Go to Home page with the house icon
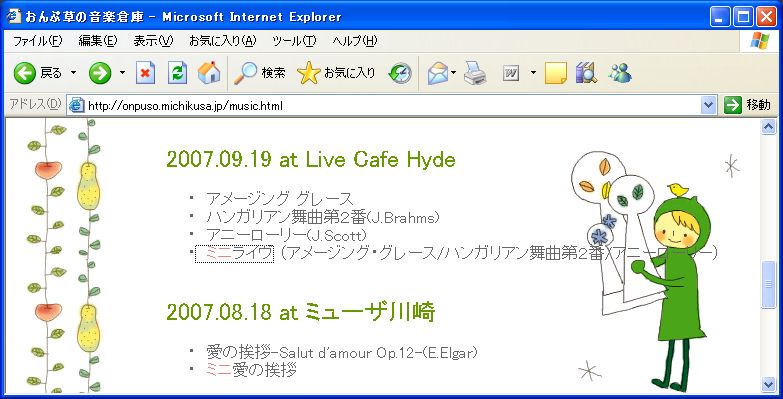Image resolution: width=783 pixels, height=399 pixels. pyautogui.click(x=209, y=73)
